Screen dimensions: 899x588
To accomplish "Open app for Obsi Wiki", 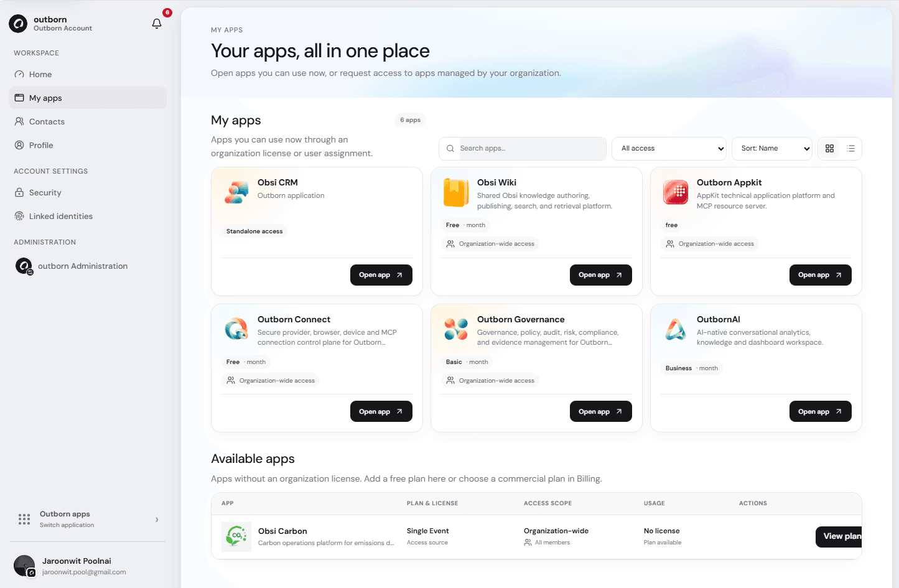I will pyautogui.click(x=601, y=275).
